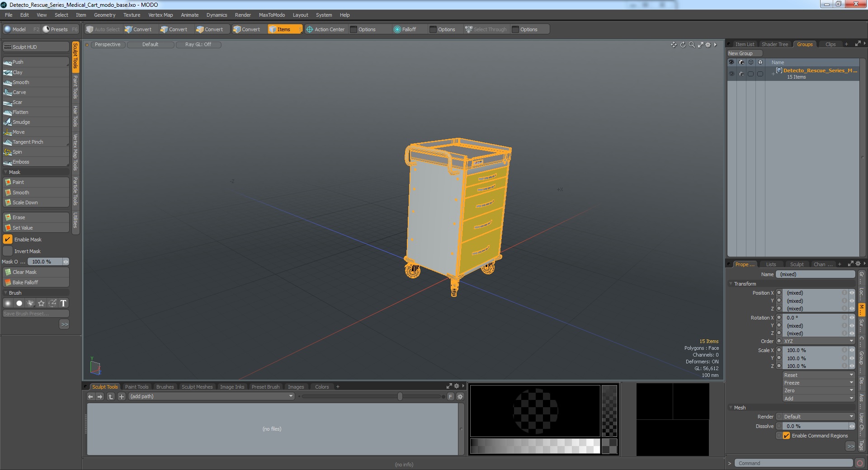Open the Default shading dropdown
This screenshot has width=868, height=470.
[151, 44]
